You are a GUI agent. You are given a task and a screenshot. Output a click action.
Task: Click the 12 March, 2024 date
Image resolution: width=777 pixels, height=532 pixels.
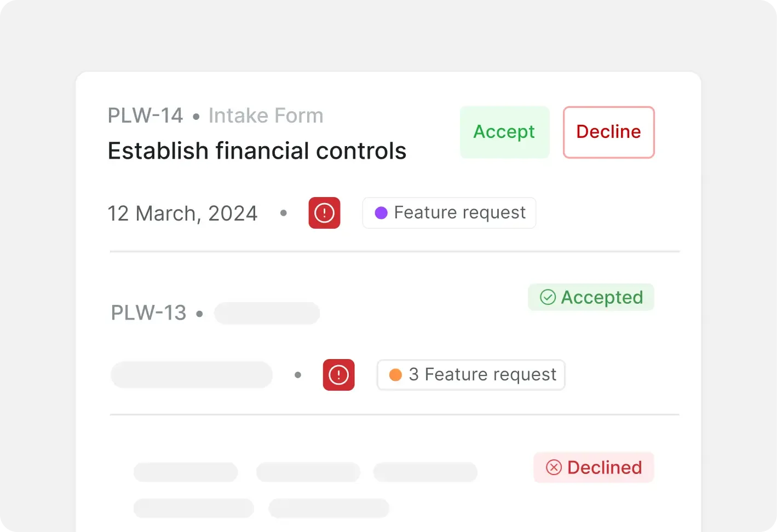[x=182, y=213]
